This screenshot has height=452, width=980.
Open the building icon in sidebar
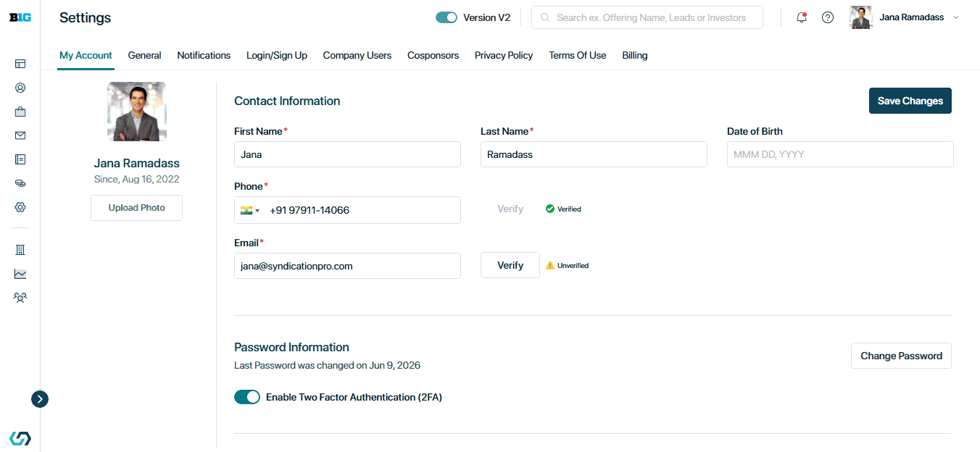pyautogui.click(x=20, y=250)
